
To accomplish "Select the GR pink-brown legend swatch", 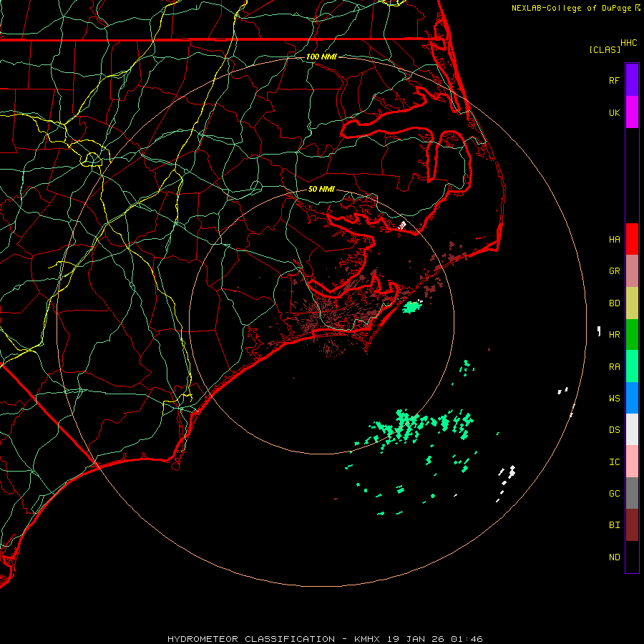I will click(x=632, y=270).
